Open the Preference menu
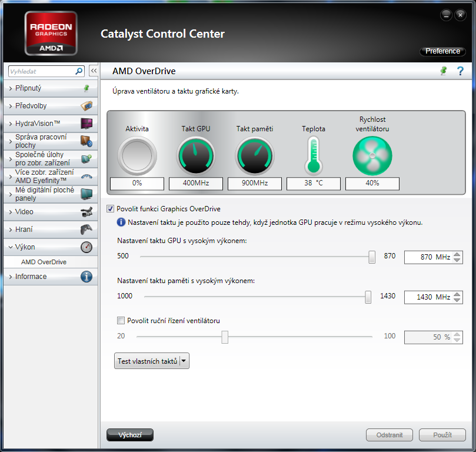476x452 pixels. 442,51
